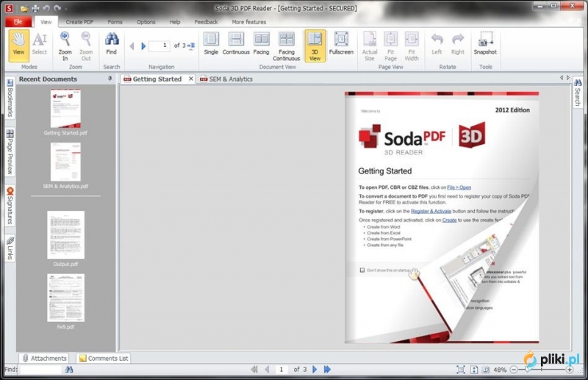Follow the Register & Activate link
The image size is (588, 380).
[431, 211]
